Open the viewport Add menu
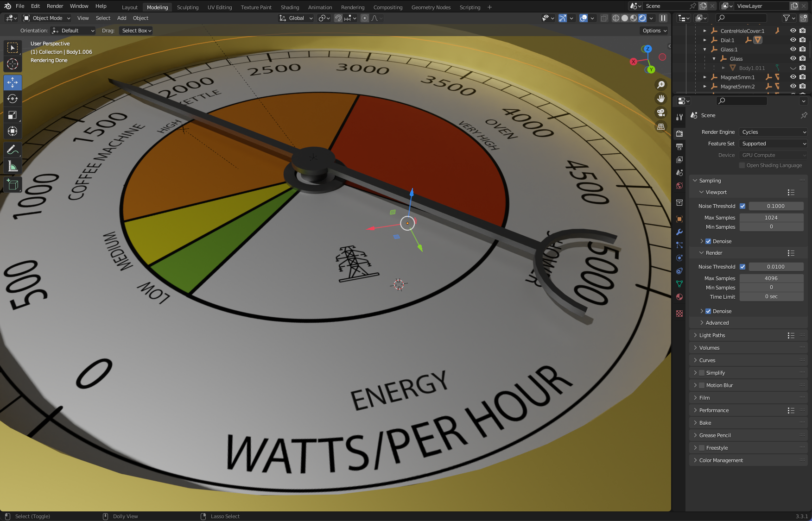The height and width of the screenshot is (521, 812). point(121,18)
